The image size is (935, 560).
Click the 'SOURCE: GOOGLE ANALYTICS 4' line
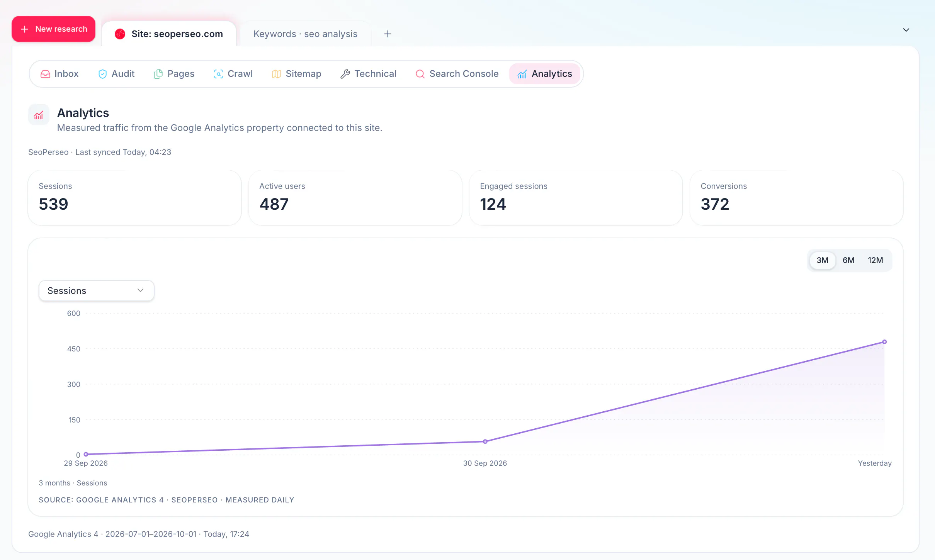point(167,500)
